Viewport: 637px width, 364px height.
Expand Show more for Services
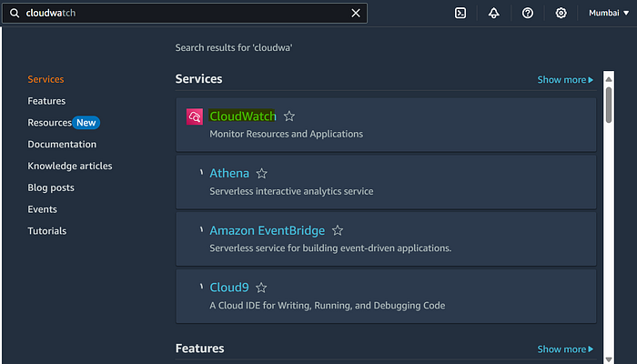(565, 80)
